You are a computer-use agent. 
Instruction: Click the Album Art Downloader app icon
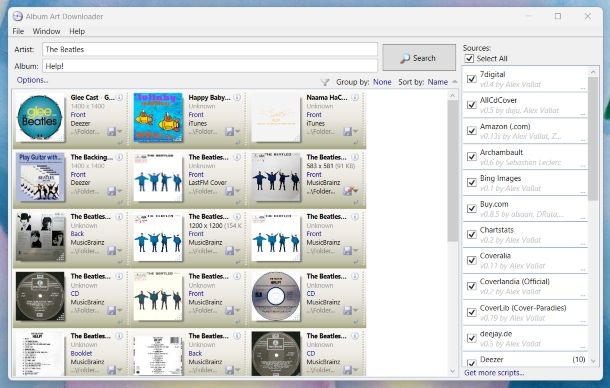click(18, 16)
